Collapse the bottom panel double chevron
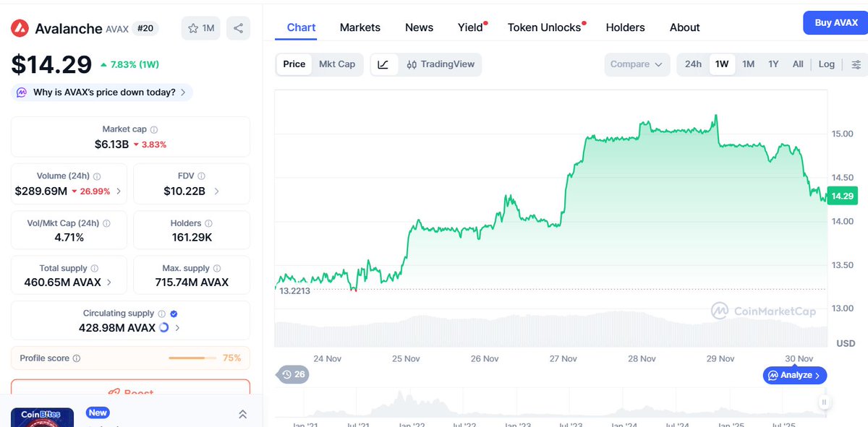Image resolution: width=868 pixels, height=427 pixels. pos(242,414)
